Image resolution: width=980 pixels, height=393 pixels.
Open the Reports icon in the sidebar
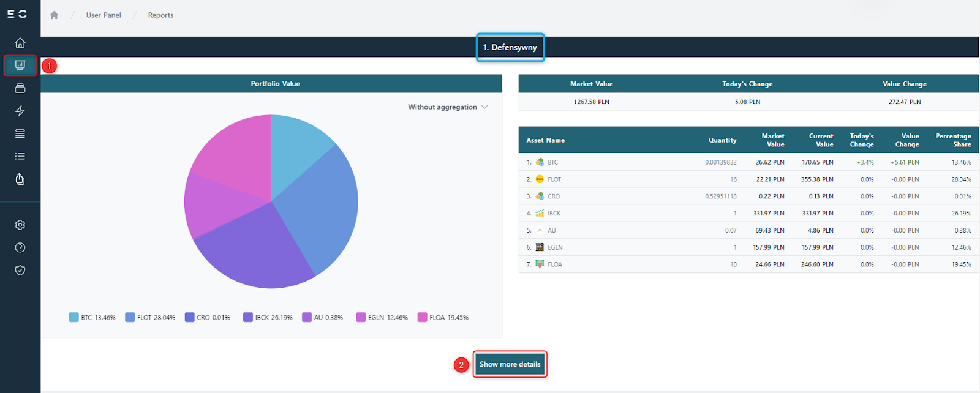click(x=20, y=65)
